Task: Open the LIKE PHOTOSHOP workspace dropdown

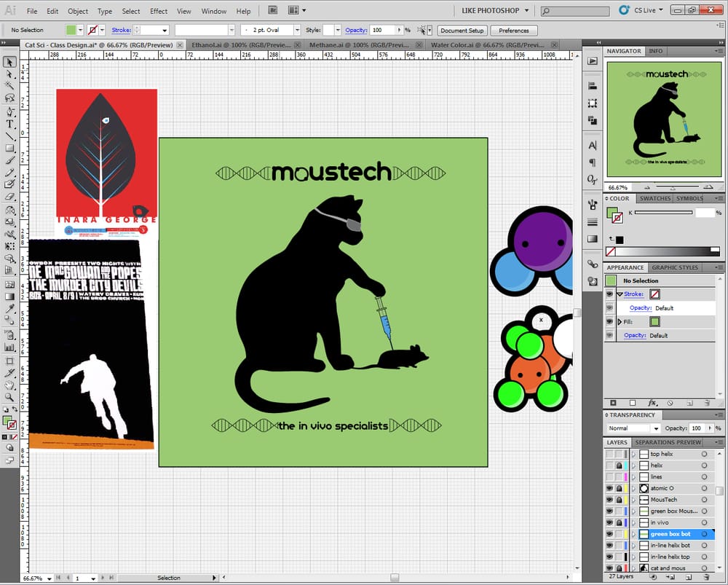Action: coord(495,10)
